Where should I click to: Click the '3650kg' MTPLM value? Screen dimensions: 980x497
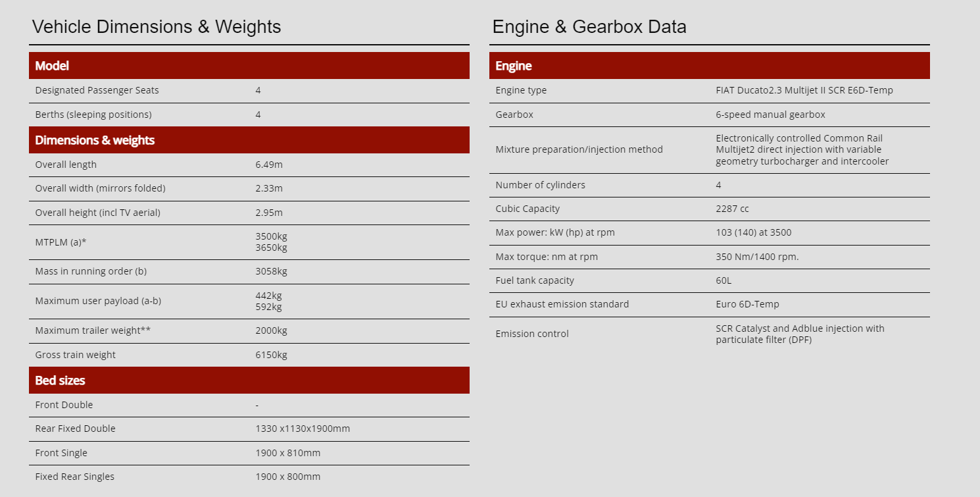(x=271, y=248)
